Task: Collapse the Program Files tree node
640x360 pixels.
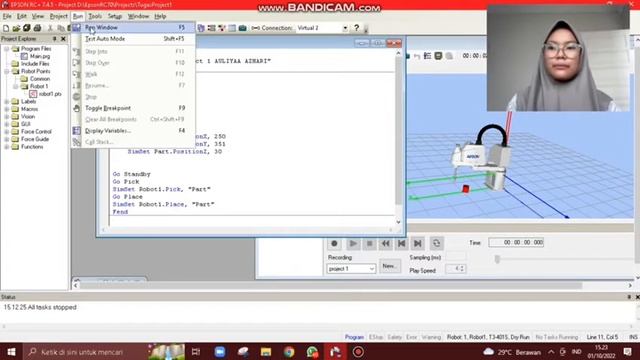Action: [x=7, y=49]
